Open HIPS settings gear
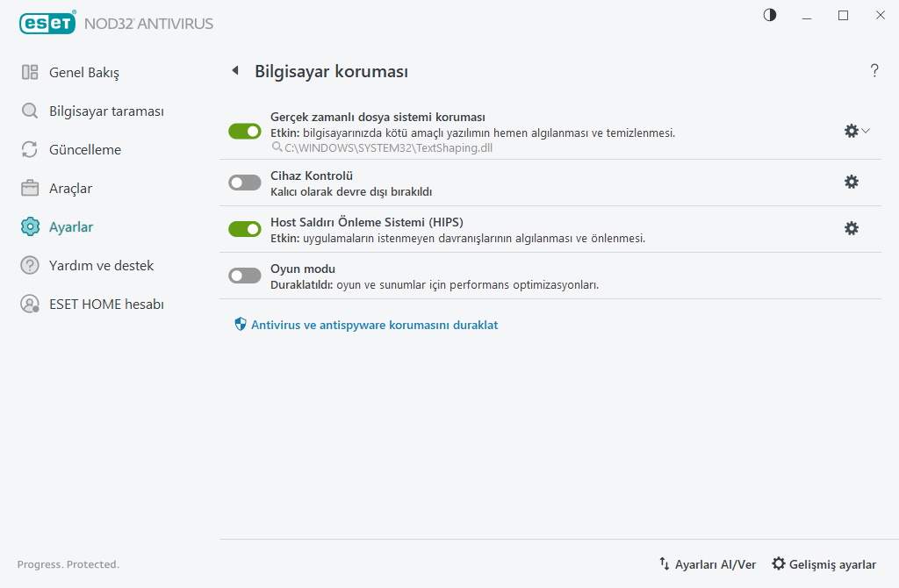The width and height of the screenshot is (899, 588). coord(852,228)
